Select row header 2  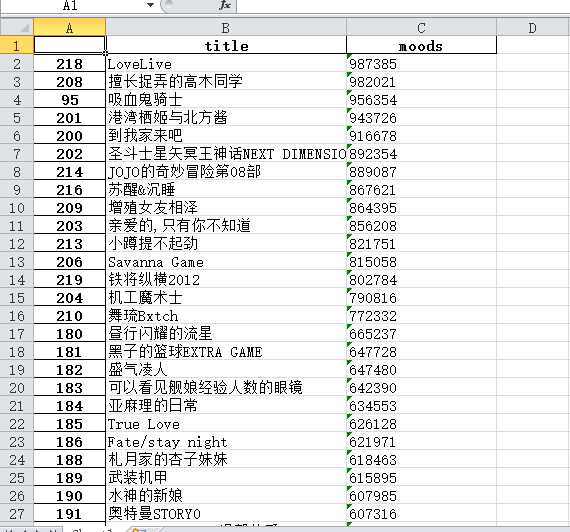[x=17, y=64]
